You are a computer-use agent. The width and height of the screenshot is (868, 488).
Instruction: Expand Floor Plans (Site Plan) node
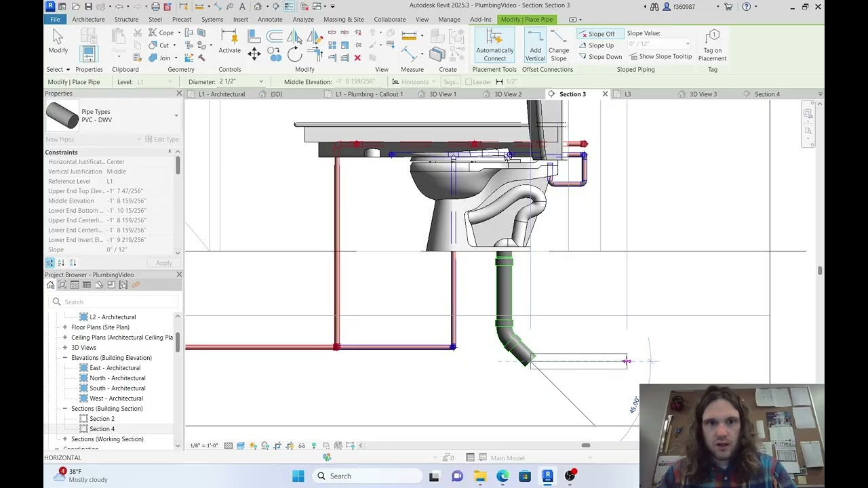[65, 327]
